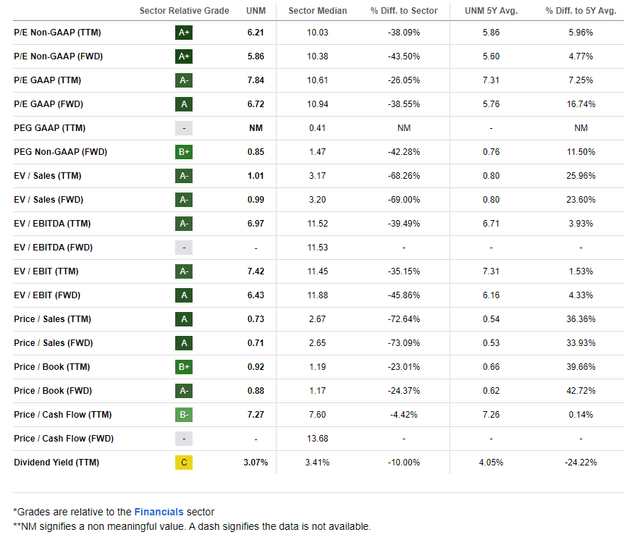Click the % Diff. to 5Y Avg. column header
640x540 pixels.
pyautogui.click(x=581, y=11)
